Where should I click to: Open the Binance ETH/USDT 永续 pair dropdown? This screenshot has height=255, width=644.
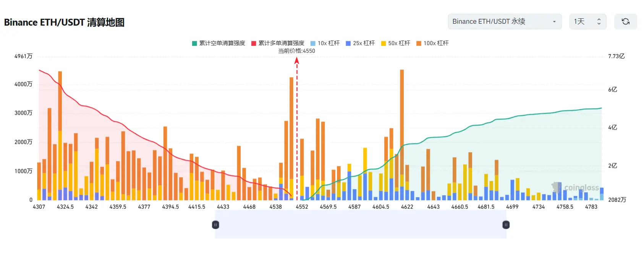click(x=505, y=21)
